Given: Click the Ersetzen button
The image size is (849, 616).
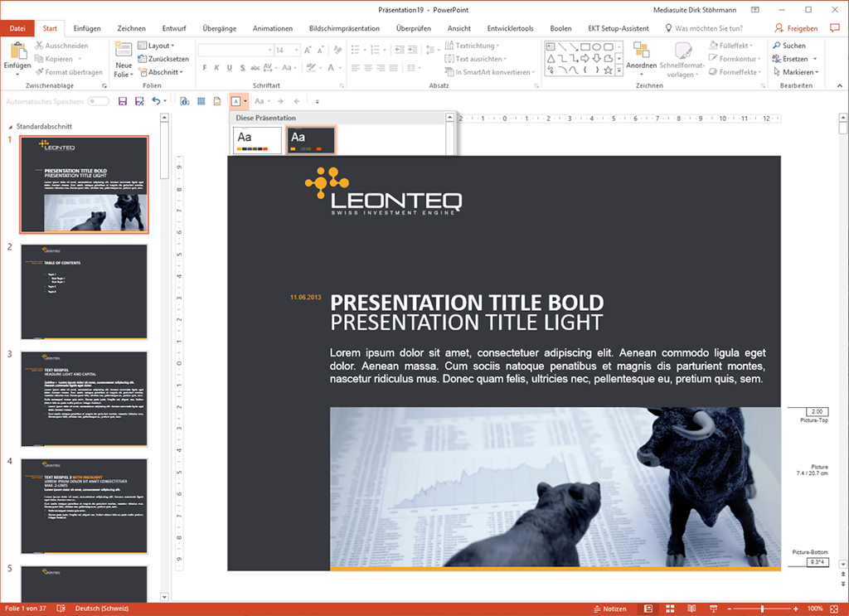Looking at the screenshot, I should click(x=794, y=59).
